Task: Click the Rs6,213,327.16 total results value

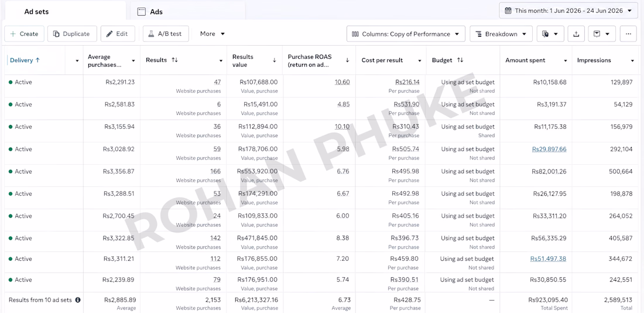Action: [256, 300]
